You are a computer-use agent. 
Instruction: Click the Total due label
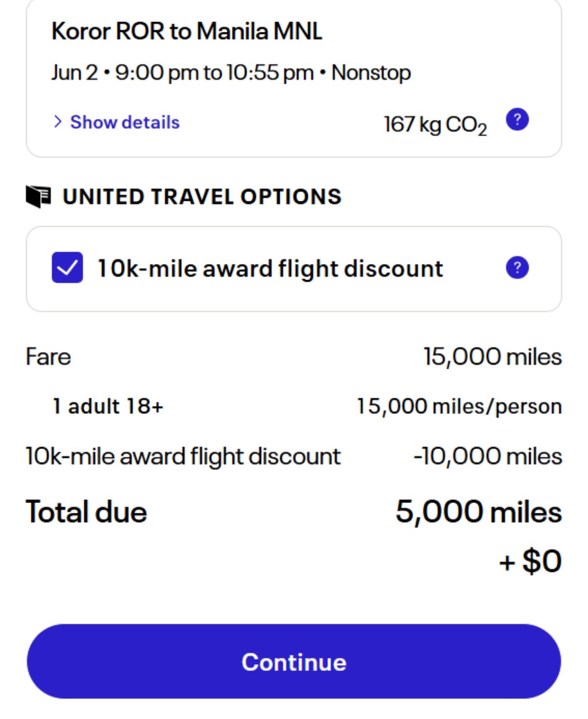[86, 512]
